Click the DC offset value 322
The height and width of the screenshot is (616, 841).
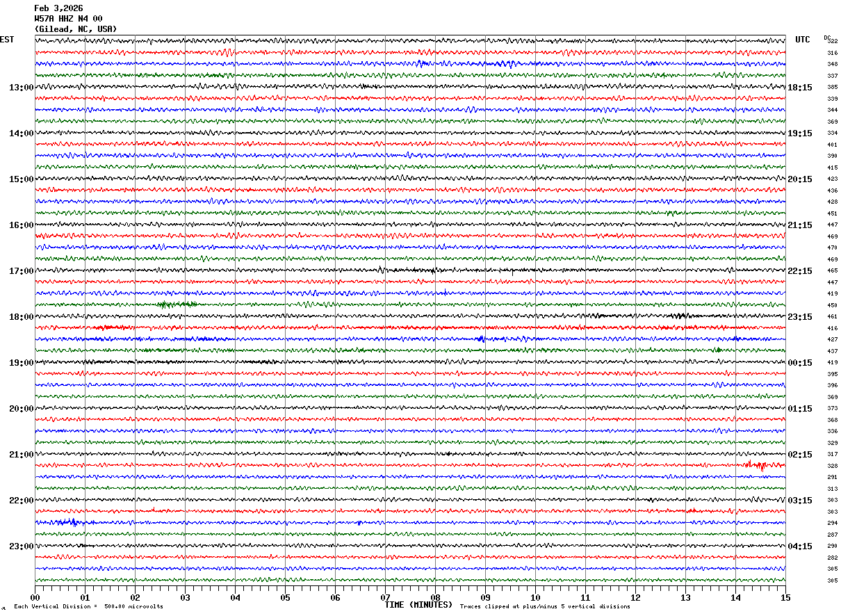pyautogui.click(x=832, y=42)
